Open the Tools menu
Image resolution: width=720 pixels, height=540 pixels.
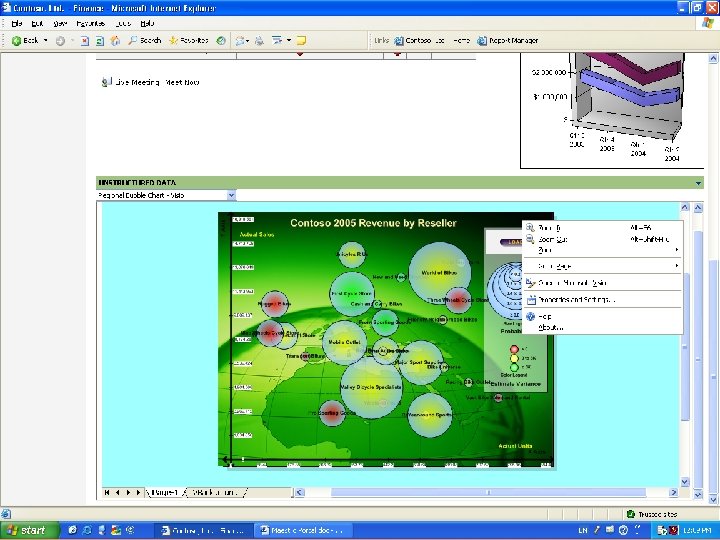[123, 23]
